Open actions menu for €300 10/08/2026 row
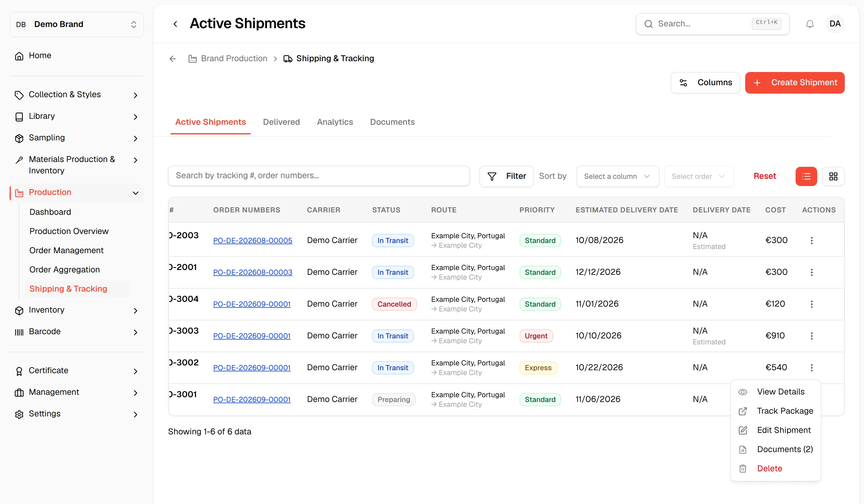Screen dimensions: 864x504 pyautogui.click(x=811, y=240)
